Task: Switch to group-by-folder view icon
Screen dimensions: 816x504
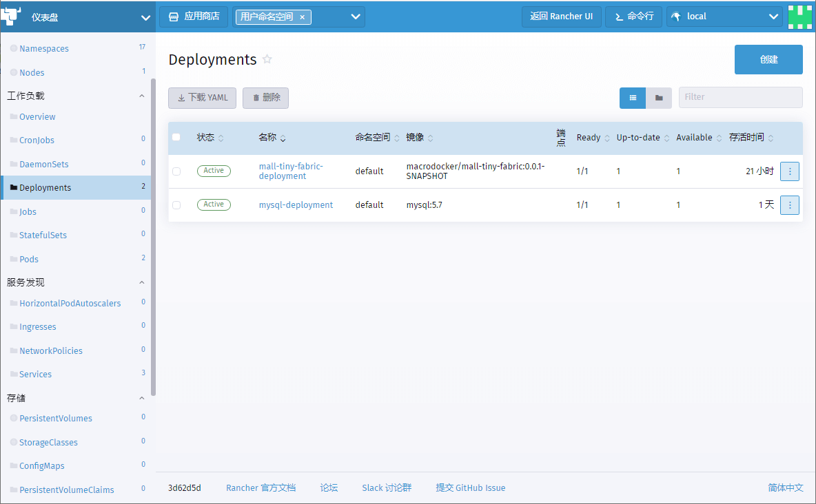Action: [x=659, y=98]
